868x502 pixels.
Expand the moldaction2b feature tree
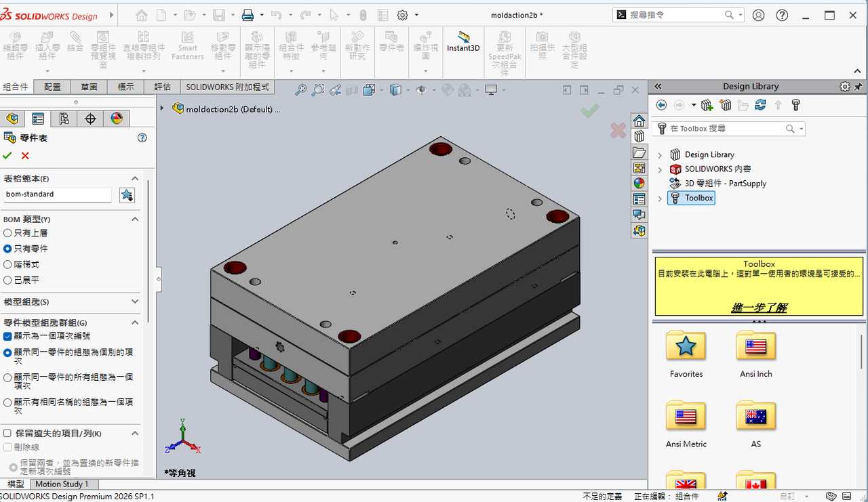pyautogui.click(x=162, y=108)
